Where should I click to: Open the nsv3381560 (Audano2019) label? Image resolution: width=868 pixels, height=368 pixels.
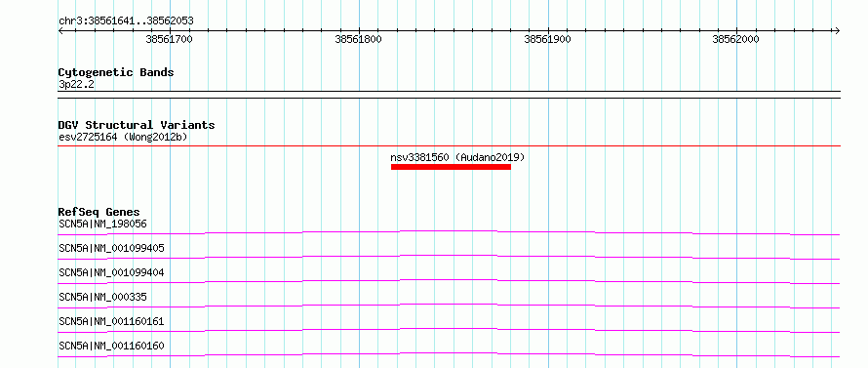pos(457,157)
